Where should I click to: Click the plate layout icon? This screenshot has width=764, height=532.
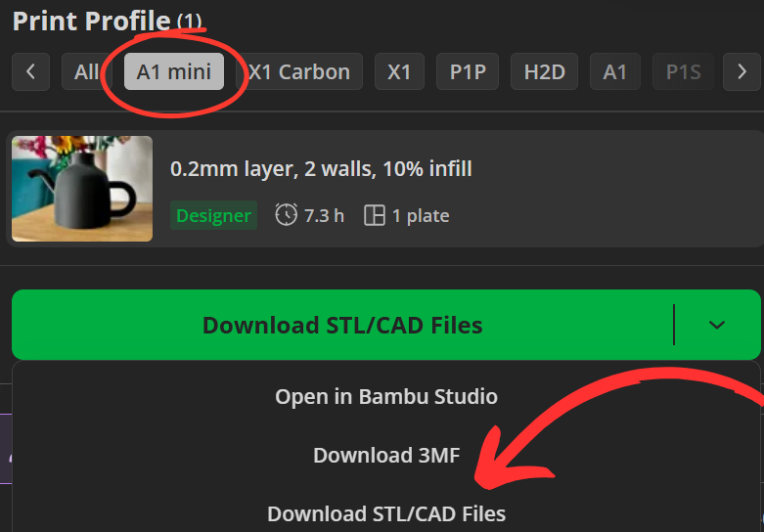(375, 215)
